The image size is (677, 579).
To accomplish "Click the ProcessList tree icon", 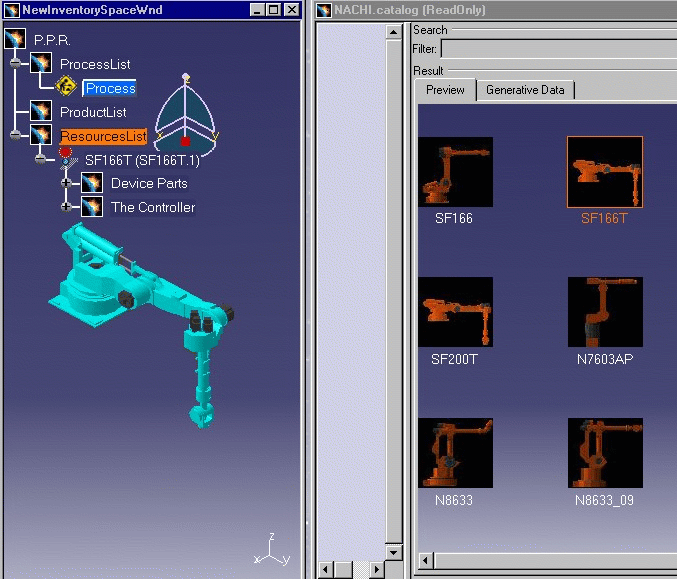I will pyautogui.click(x=41, y=64).
